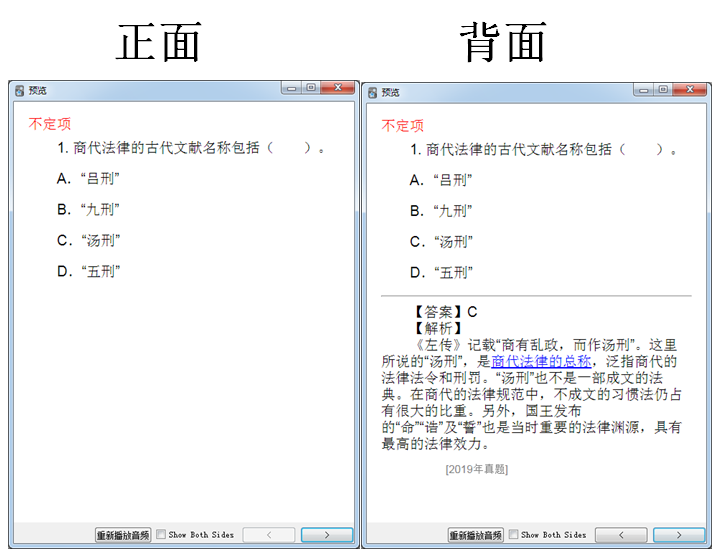The height and width of the screenshot is (556, 714).
Task: Minimize the right preview window
Action: (x=644, y=90)
